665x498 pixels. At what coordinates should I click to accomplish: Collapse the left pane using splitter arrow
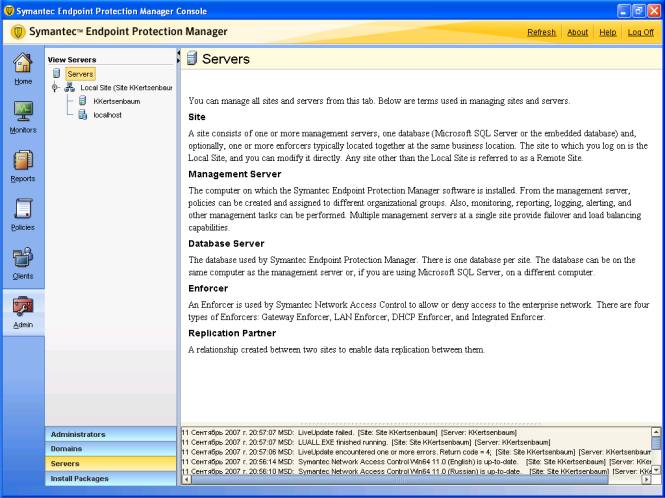(179, 53)
